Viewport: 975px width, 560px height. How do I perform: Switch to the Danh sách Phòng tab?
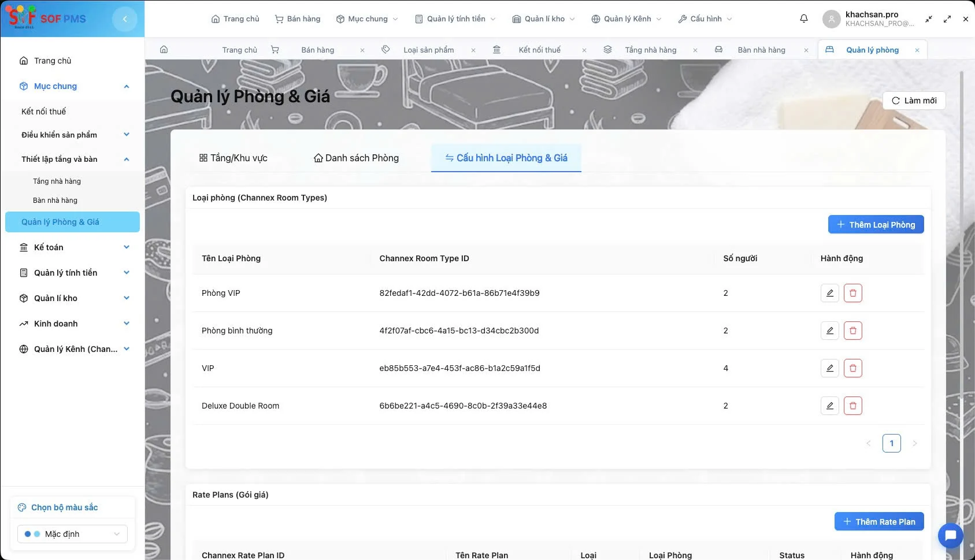click(356, 158)
